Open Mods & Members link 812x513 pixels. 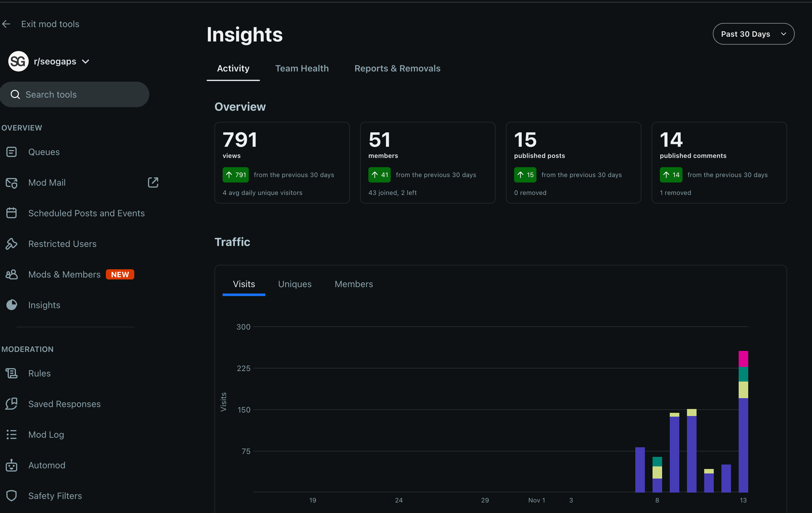tap(64, 275)
